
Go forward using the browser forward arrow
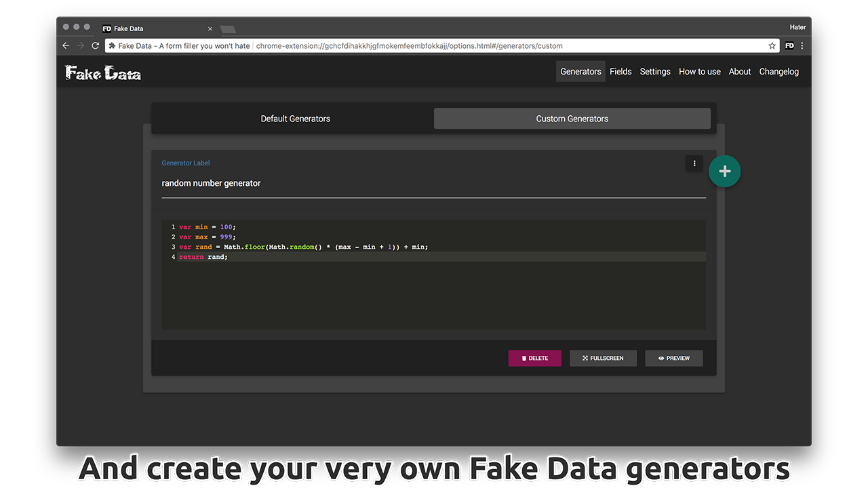tap(81, 46)
